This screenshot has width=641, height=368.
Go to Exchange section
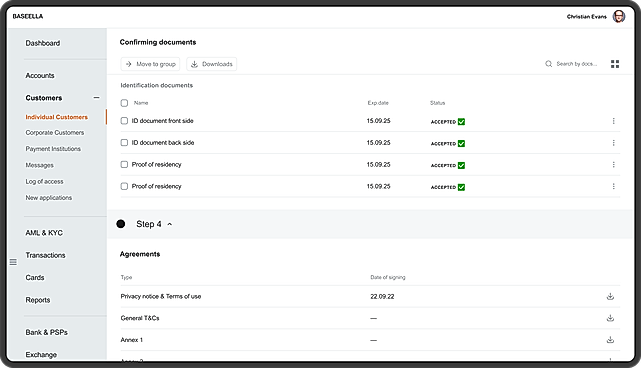click(41, 355)
